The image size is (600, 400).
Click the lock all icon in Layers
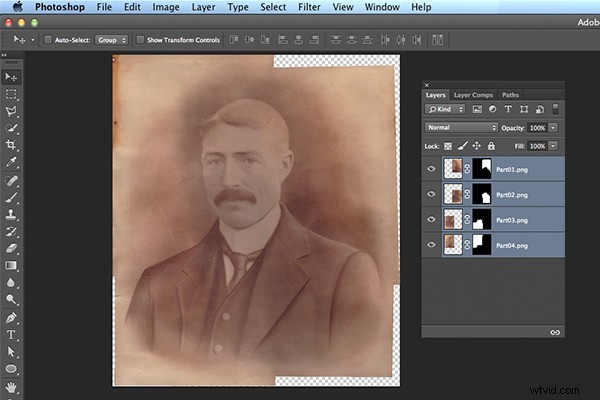pos(492,146)
